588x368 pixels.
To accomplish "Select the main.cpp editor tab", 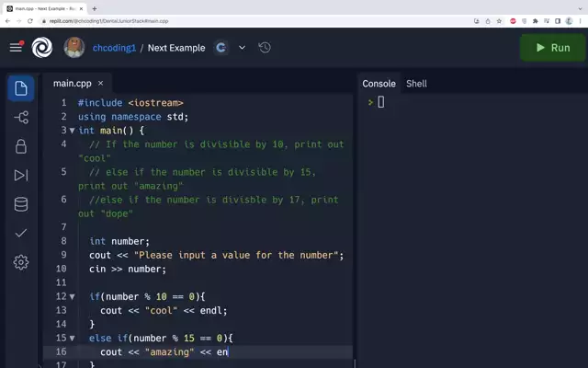I will pos(72,84).
